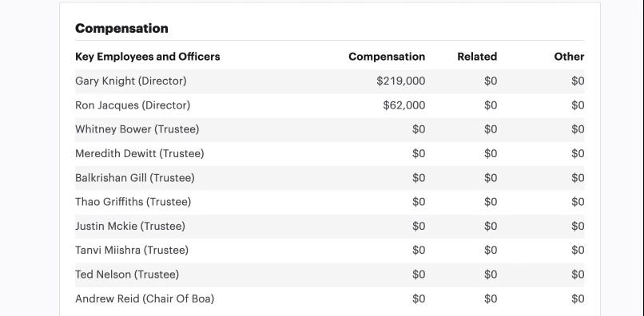Click Andrew Reid (Chair Of Boa) name

coord(145,298)
